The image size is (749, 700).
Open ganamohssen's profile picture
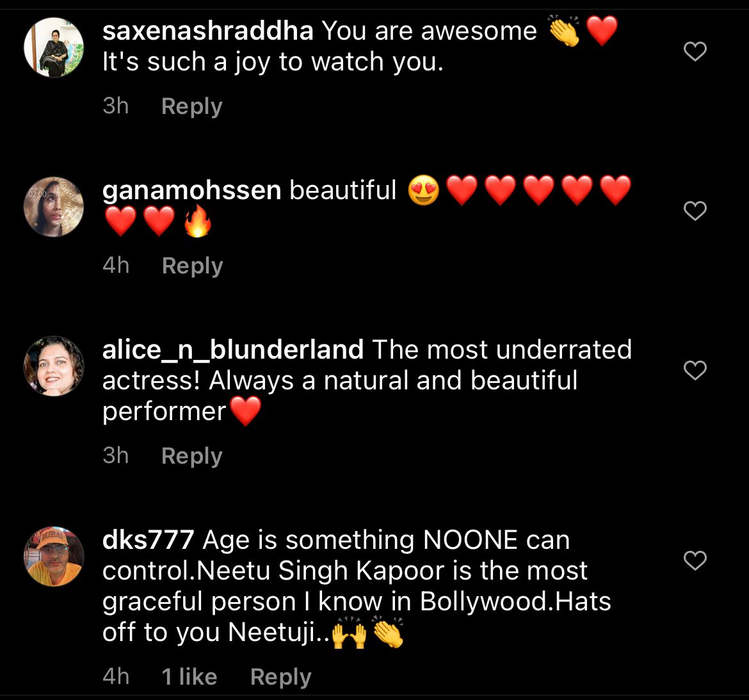[x=54, y=207]
